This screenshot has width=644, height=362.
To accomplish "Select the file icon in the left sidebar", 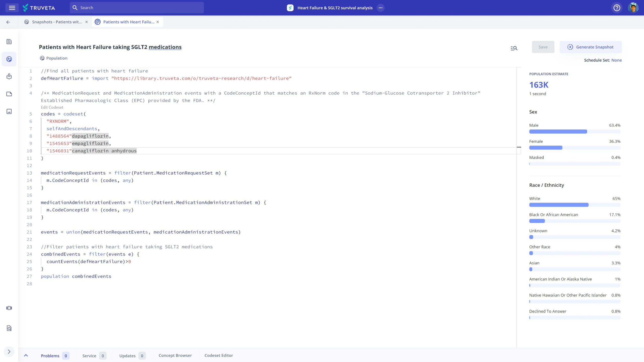I will pyautogui.click(x=9, y=94).
